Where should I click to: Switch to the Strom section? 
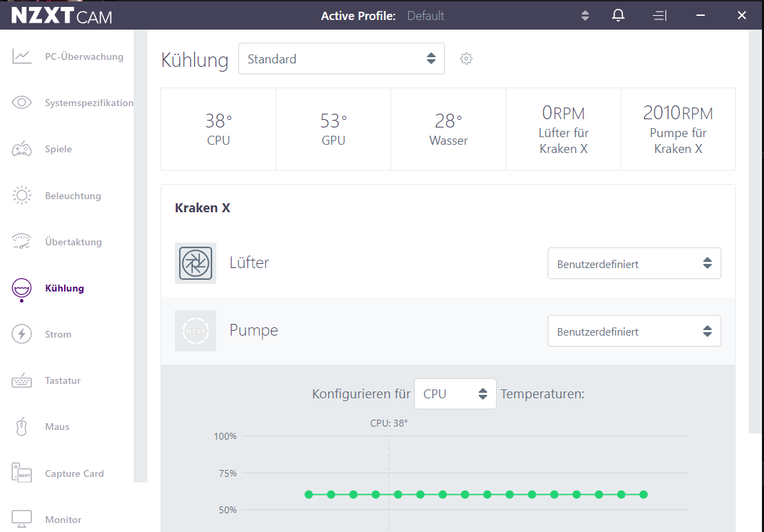coord(58,335)
